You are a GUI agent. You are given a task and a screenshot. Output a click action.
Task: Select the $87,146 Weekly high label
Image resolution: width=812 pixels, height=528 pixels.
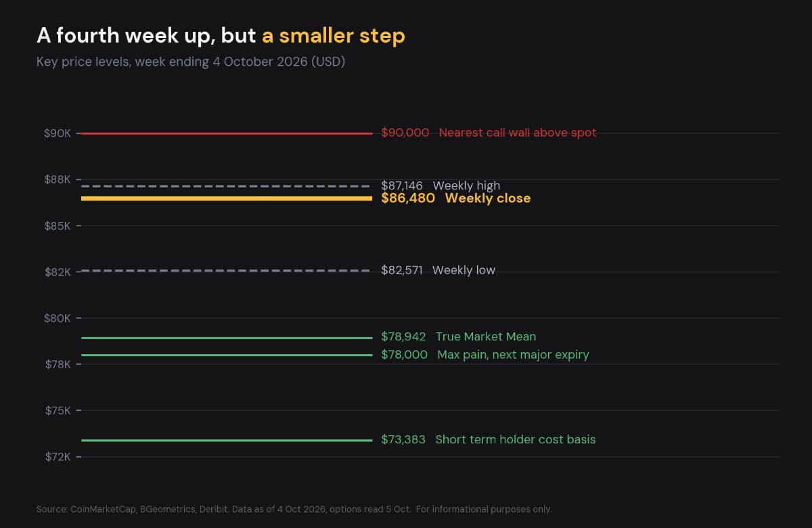point(441,185)
